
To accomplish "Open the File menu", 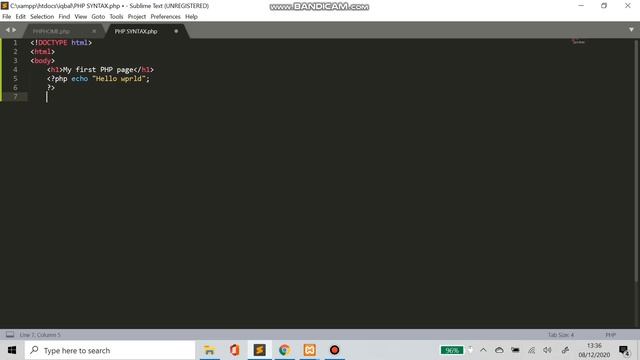I will [x=7, y=17].
